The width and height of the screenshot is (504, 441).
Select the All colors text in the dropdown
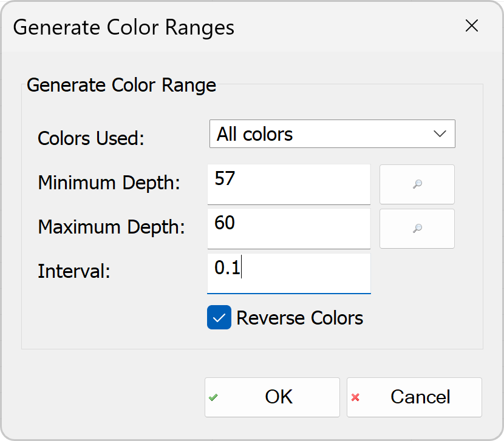coord(254,134)
